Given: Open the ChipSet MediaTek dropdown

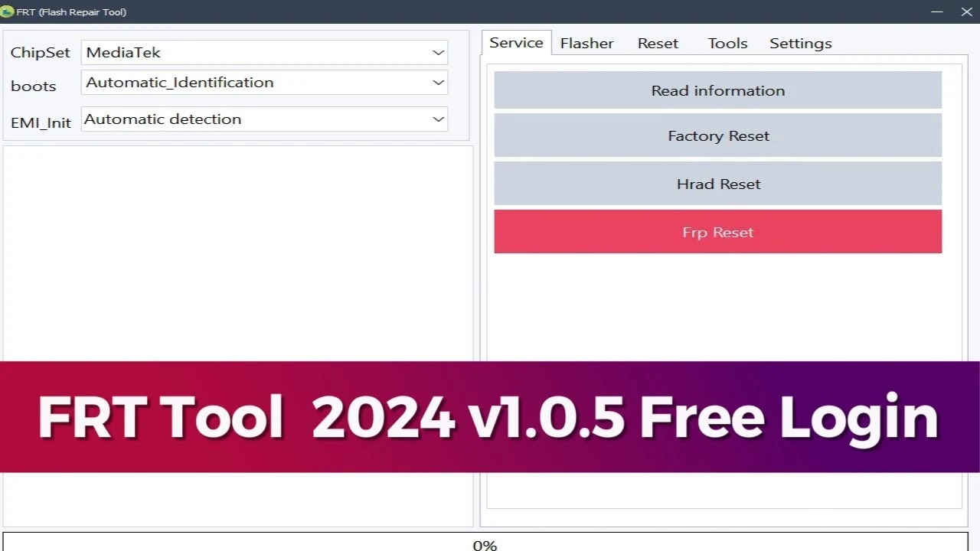Looking at the screenshot, I should coord(264,53).
